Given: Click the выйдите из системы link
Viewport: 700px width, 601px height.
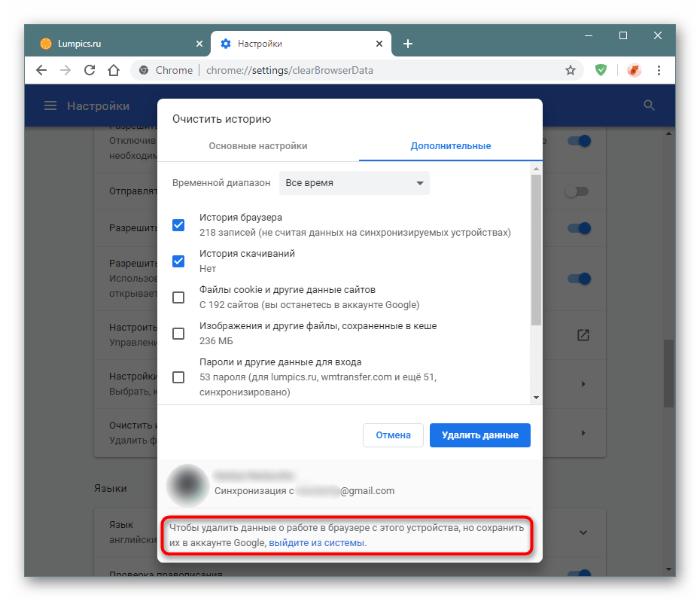Looking at the screenshot, I should (x=317, y=542).
